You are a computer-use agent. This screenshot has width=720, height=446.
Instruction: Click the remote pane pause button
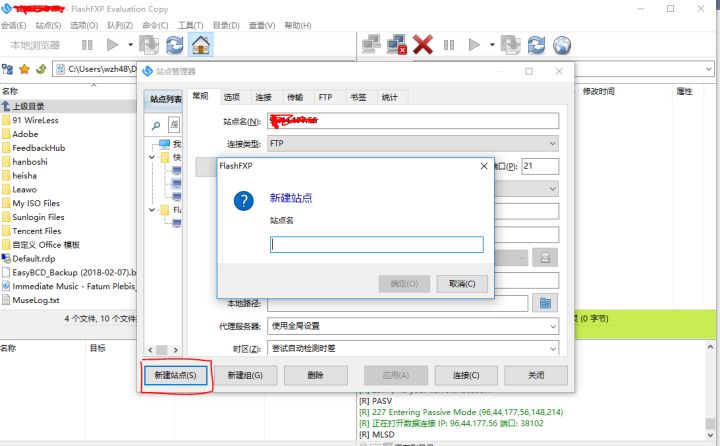pyautogui.click(x=449, y=45)
